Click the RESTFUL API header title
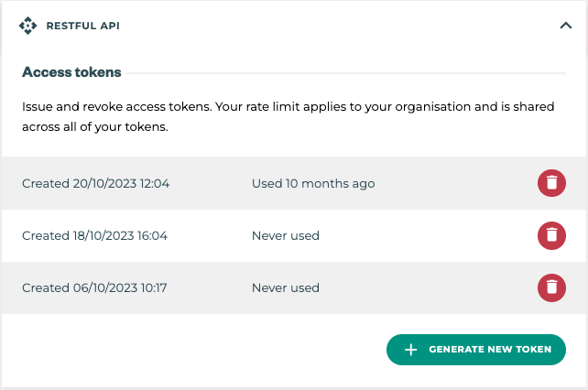The image size is (588, 390). (82, 27)
